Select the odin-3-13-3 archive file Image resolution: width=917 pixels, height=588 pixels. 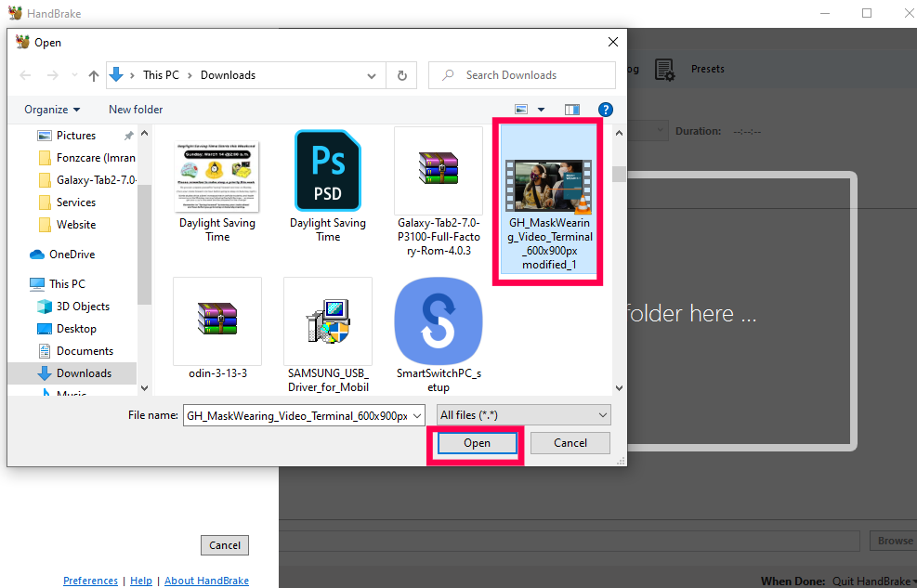(217, 329)
